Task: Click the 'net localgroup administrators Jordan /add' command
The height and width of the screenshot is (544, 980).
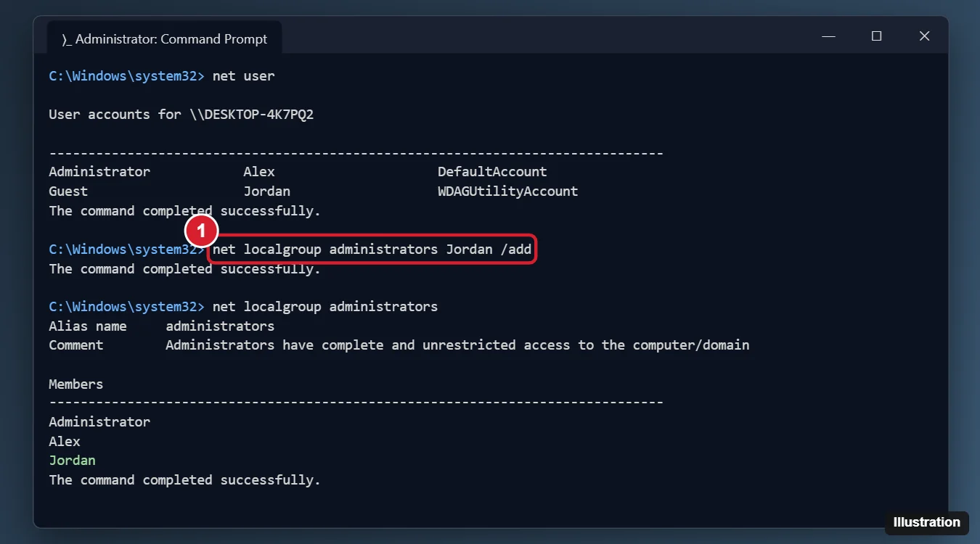Action: pyautogui.click(x=372, y=250)
